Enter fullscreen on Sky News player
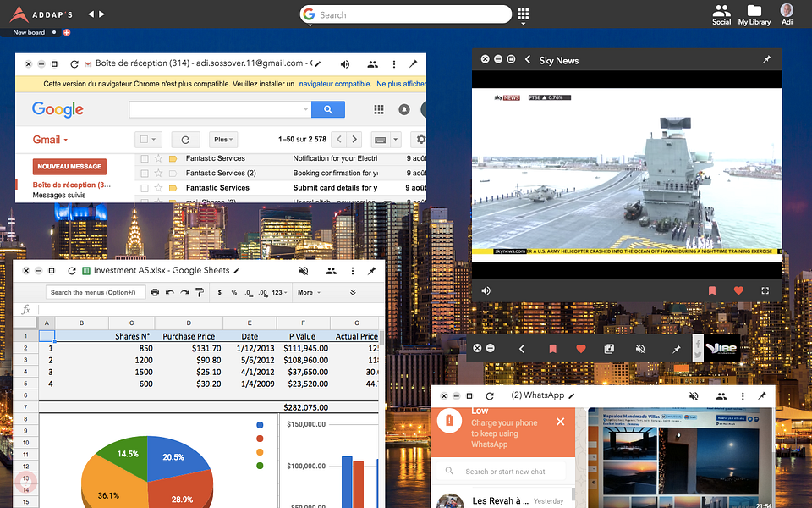 tap(765, 290)
